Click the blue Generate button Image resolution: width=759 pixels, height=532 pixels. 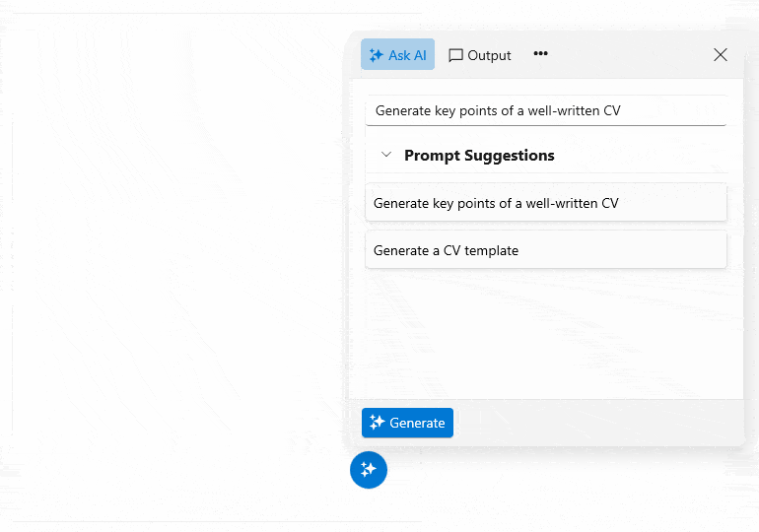click(407, 423)
